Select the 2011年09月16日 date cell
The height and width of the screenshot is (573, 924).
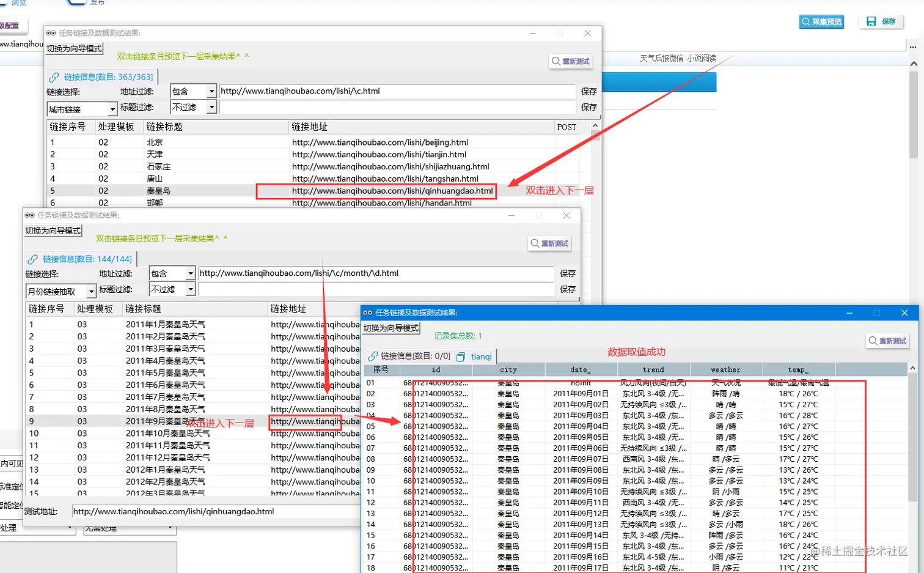(581, 557)
